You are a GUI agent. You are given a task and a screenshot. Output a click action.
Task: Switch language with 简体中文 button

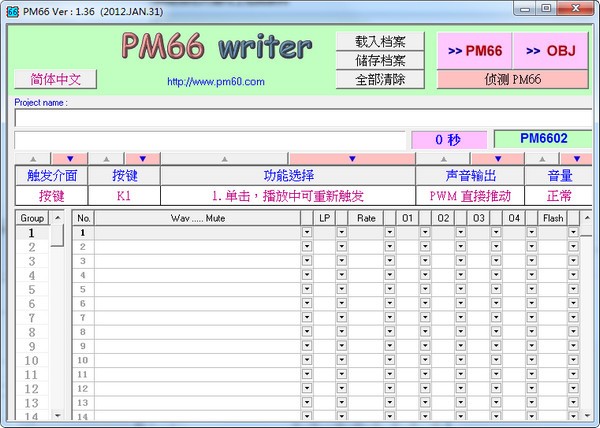point(55,79)
